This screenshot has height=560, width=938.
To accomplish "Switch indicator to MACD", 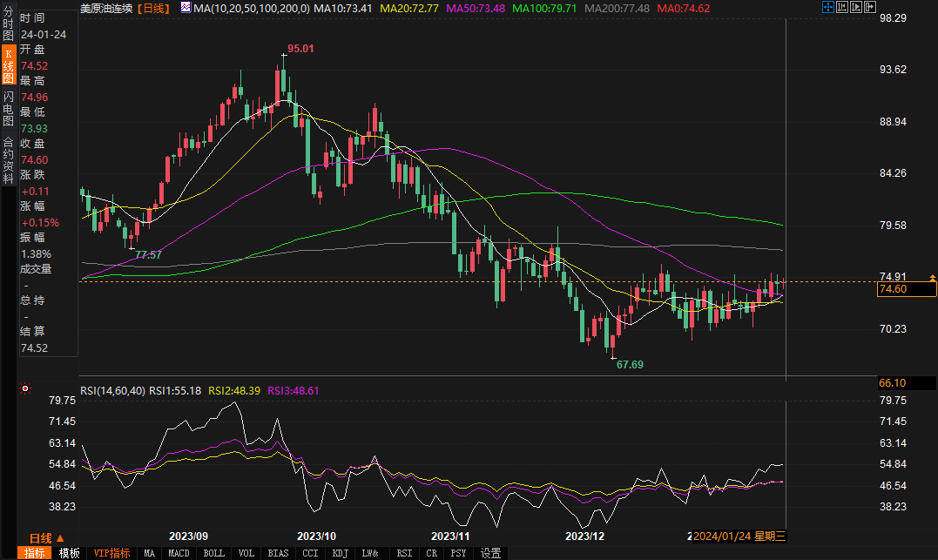I will (x=179, y=553).
